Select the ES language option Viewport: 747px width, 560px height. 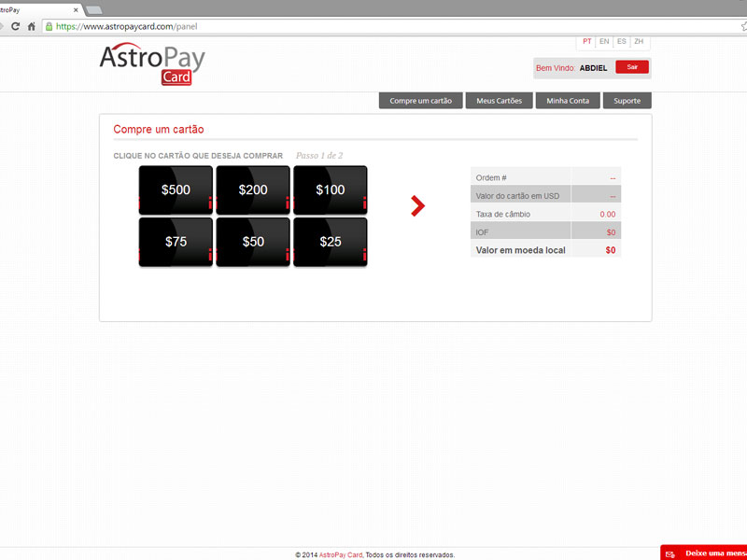click(x=621, y=41)
